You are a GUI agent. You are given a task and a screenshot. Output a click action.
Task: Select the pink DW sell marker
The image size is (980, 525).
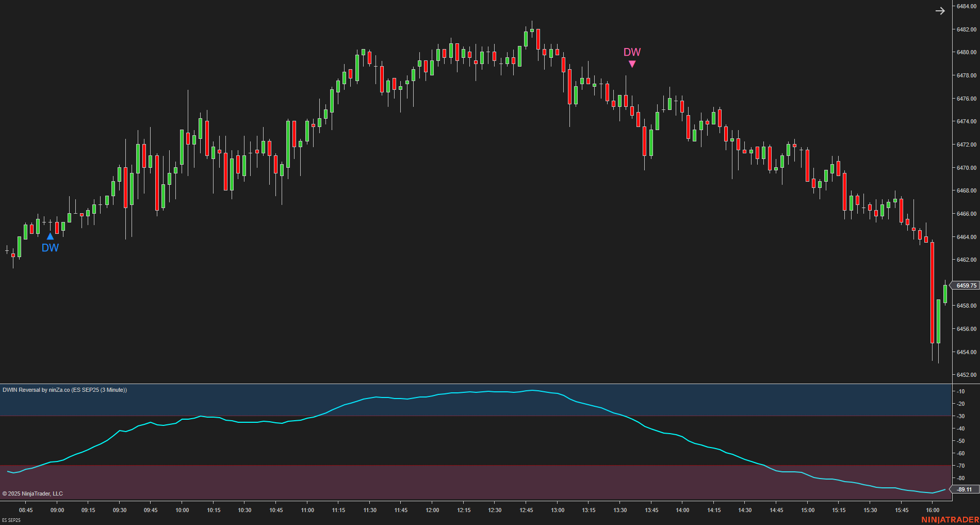click(632, 63)
